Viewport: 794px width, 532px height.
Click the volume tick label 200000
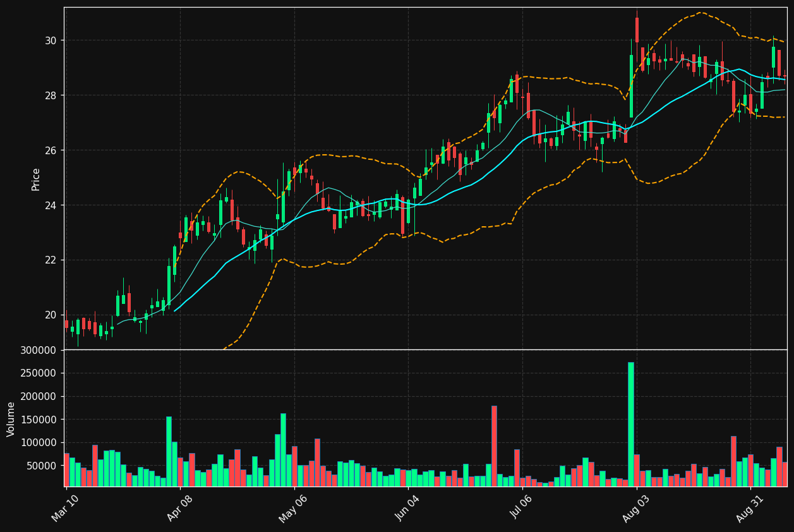click(38, 396)
